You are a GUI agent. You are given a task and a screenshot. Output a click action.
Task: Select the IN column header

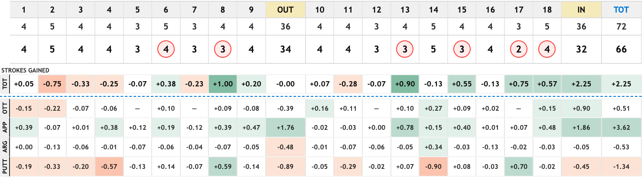[x=581, y=10]
